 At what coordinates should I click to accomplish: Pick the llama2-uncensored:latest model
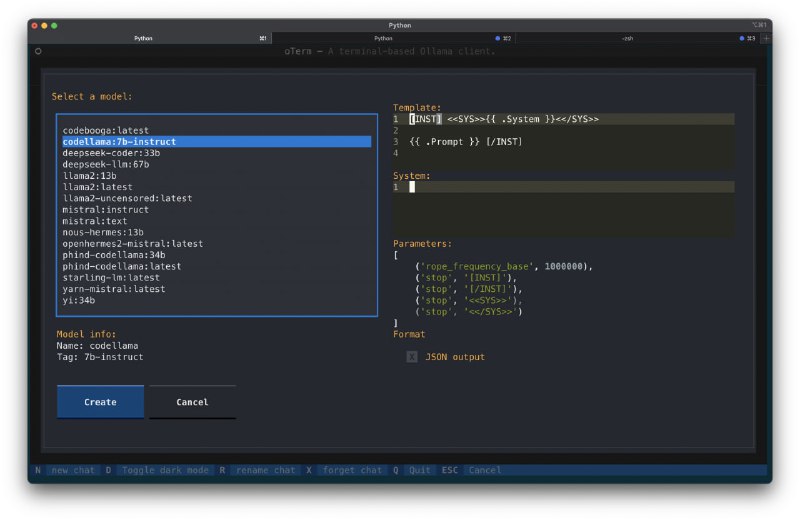pyautogui.click(x=126, y=198)
